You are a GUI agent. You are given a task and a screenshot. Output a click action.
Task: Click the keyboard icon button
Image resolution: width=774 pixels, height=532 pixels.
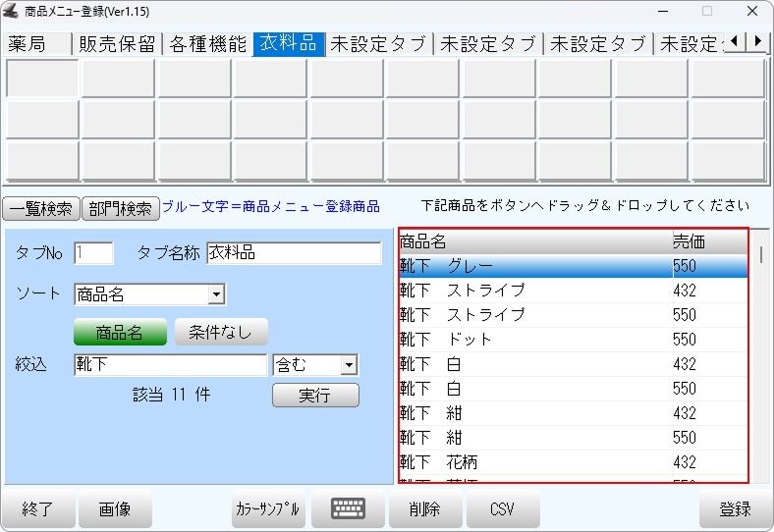point(348,508)
